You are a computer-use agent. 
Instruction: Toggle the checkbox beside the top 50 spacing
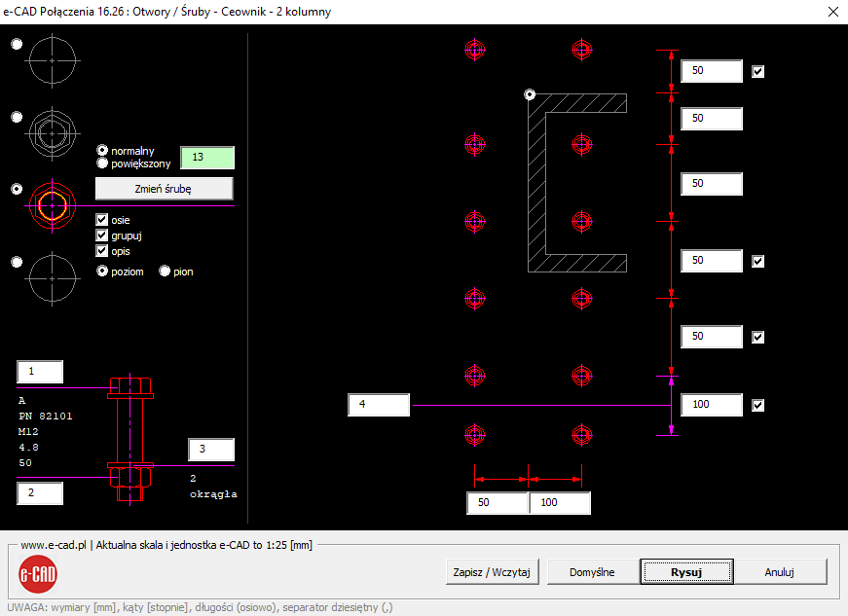758,71
